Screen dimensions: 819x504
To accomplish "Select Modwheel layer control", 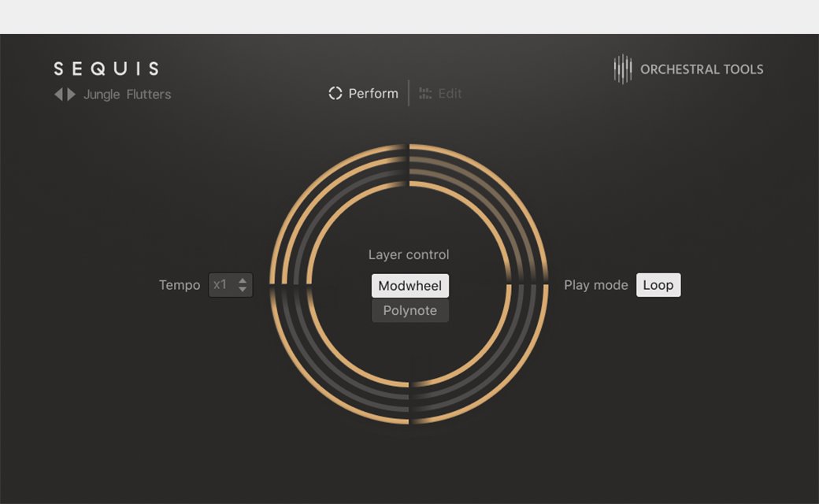I will tap(410, 286).
